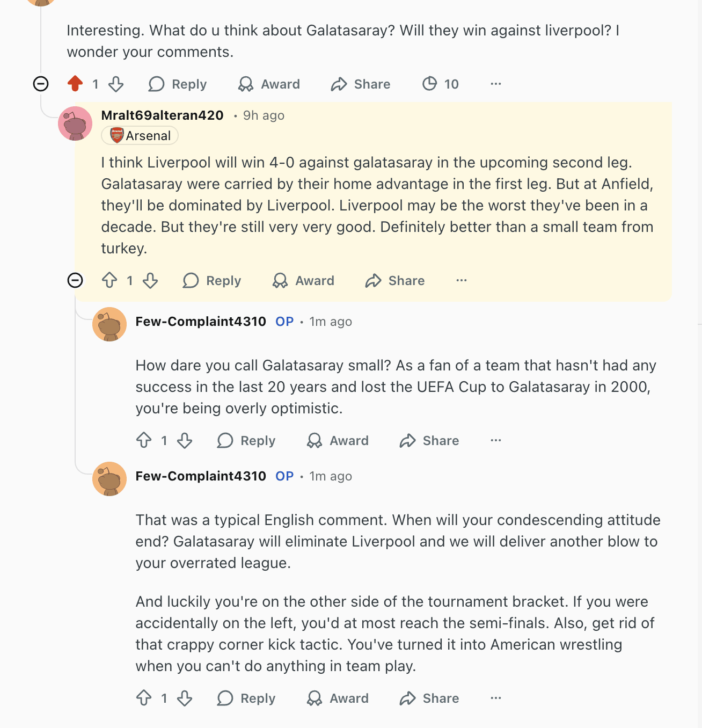Share the top Galatasaray question comment
Screen dimensions: 702x728
[x=361, y=84]
